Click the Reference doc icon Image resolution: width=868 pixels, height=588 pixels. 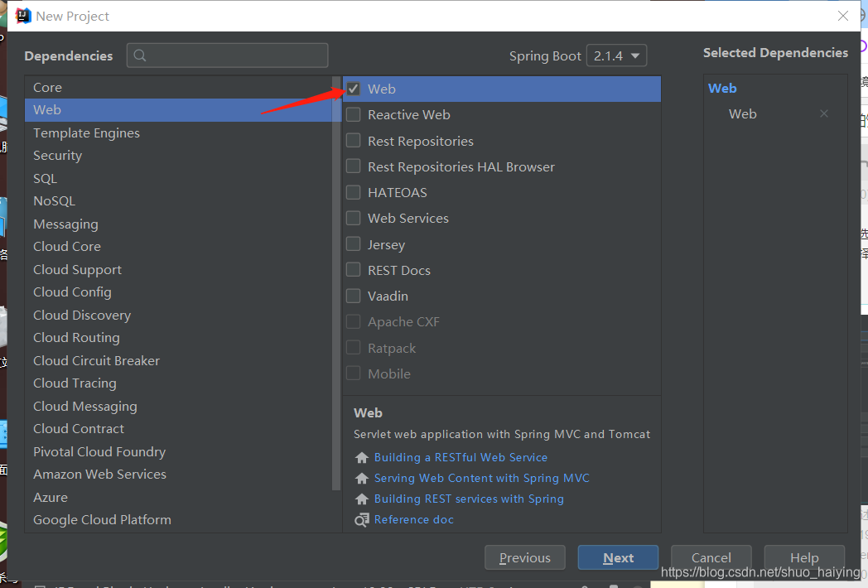(x=361, y=520)
